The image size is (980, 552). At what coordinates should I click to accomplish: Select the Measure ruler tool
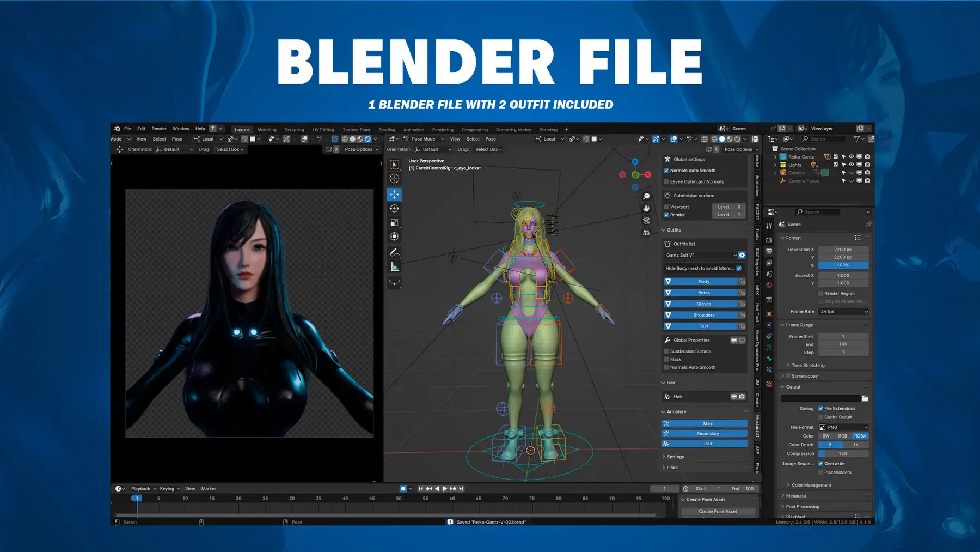click(394, 267)
